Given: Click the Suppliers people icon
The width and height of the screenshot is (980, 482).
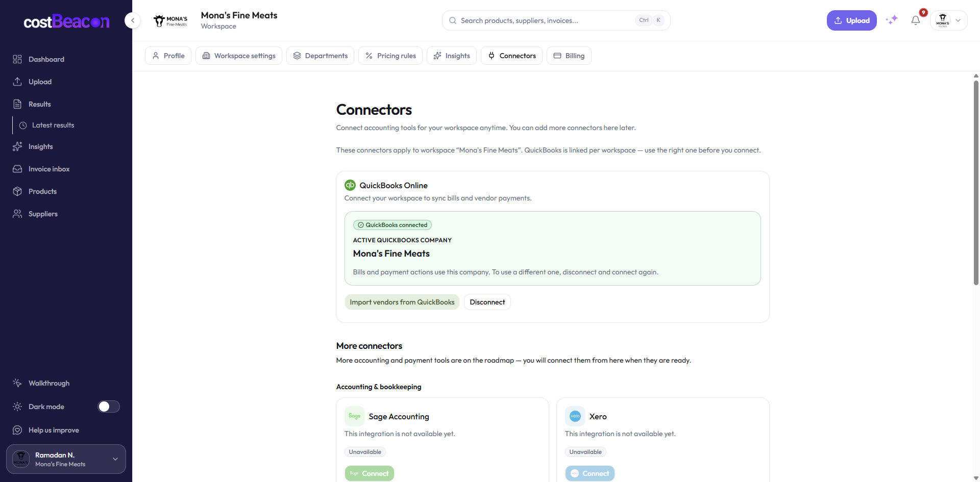Looking at the screenshot, I should coord(17,214).
